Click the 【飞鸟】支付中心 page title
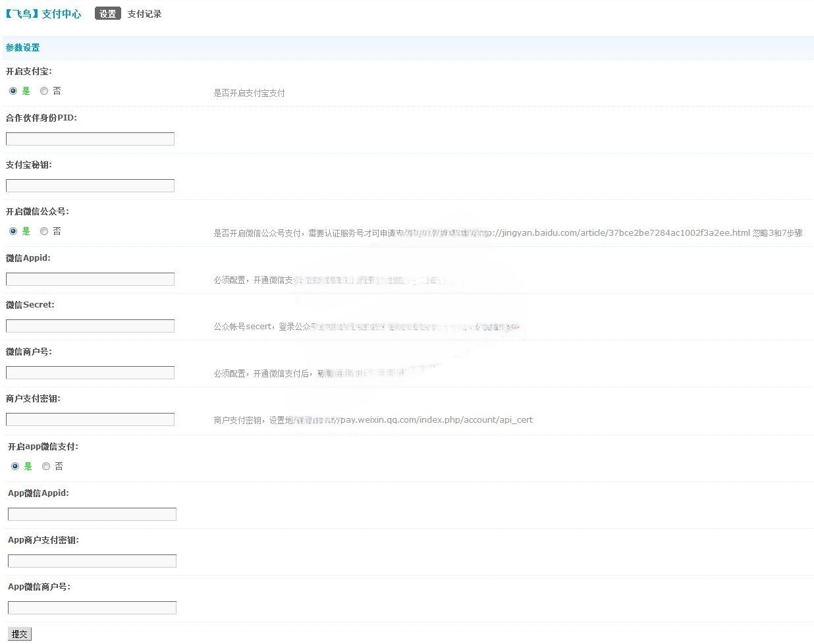814x644 pixels. 43,14
